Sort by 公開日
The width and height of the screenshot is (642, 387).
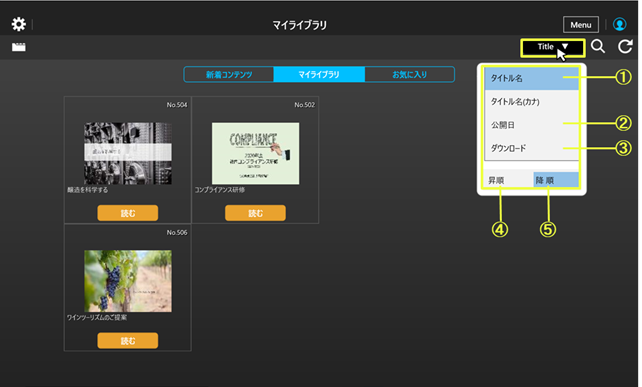(531, 125)
